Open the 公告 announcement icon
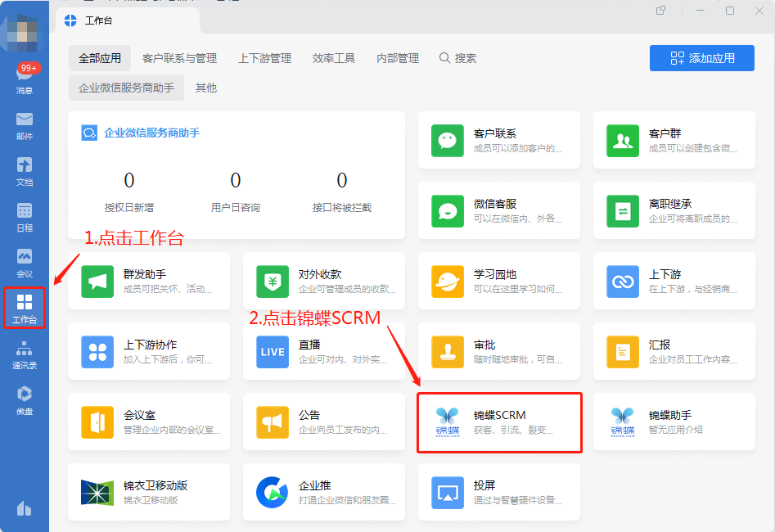Viewport: 775px width, 532px height. (x=273, y=422)
